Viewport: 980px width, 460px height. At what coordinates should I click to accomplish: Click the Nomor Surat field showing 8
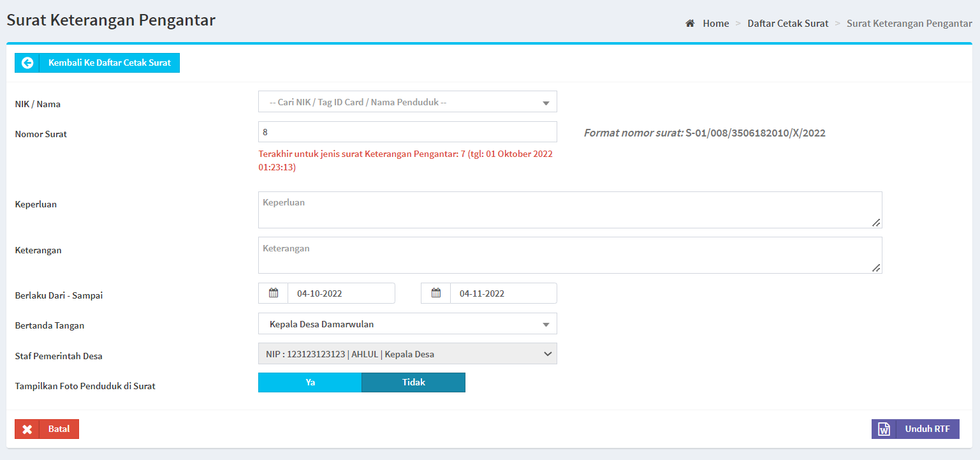pos(407,132)
